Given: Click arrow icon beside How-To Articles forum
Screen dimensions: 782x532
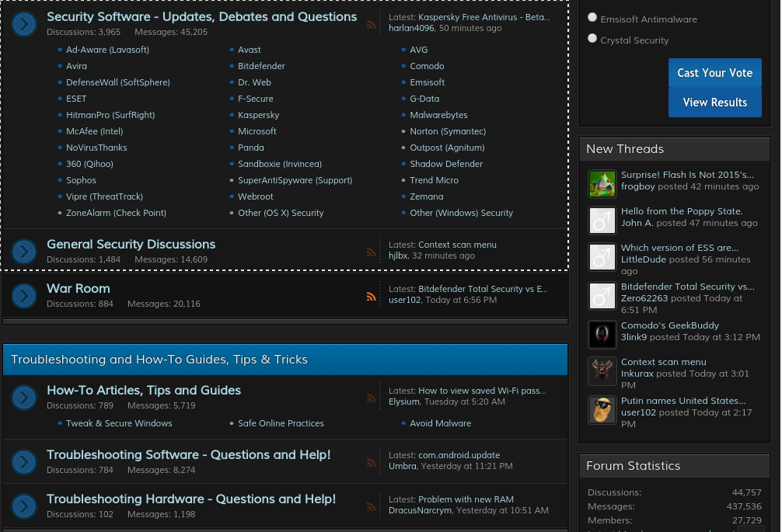Looking at the screenshot, I should (x=24, y=398).
